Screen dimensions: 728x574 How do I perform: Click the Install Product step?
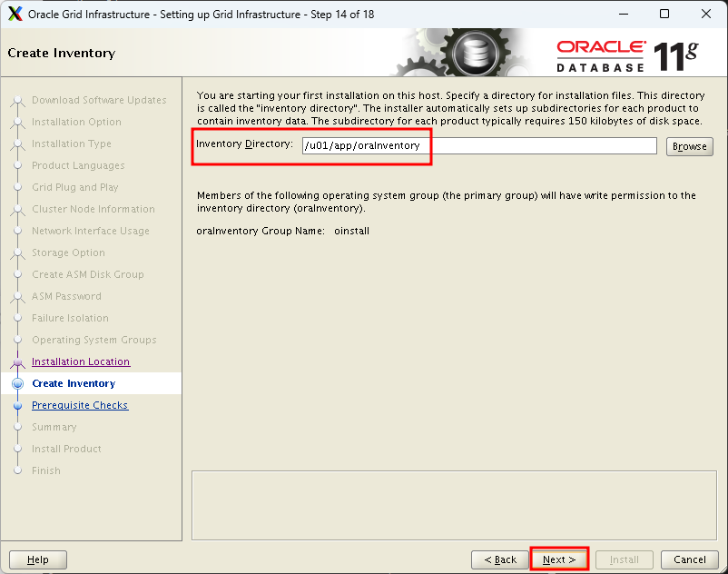pos(66,449)
